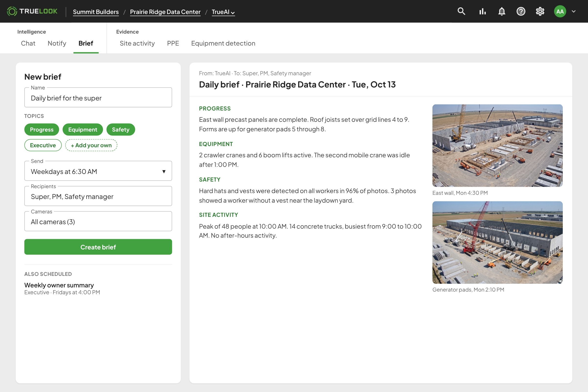Click the Create brief button
This screenshot has height=392, width=588.
pyautogui.click(x=98, y=247)
